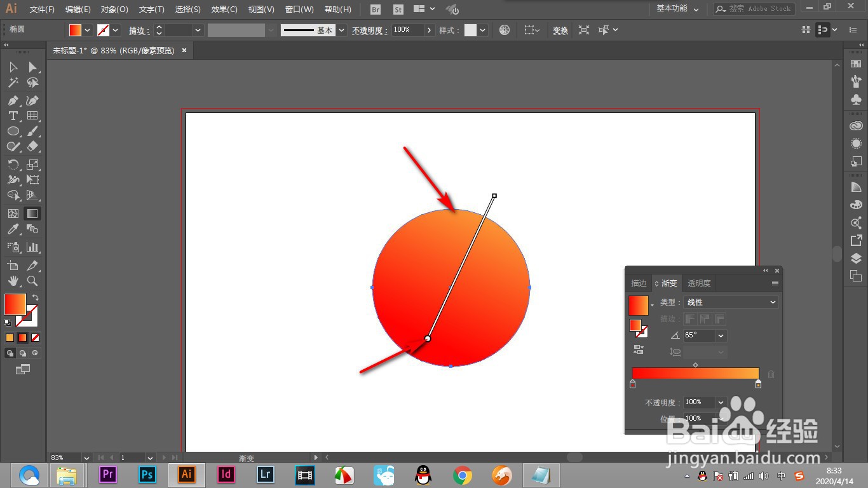
Task: Set toolbox paint mode to solid Color
Action: pyautogui.click(x=10, y=338)
